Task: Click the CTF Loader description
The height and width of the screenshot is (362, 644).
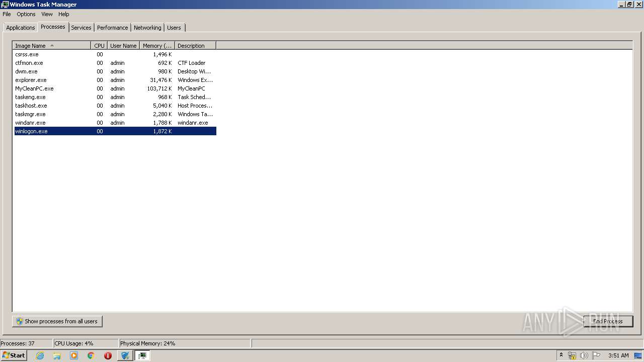Action: pyautogui.click(x=192, y=63)
